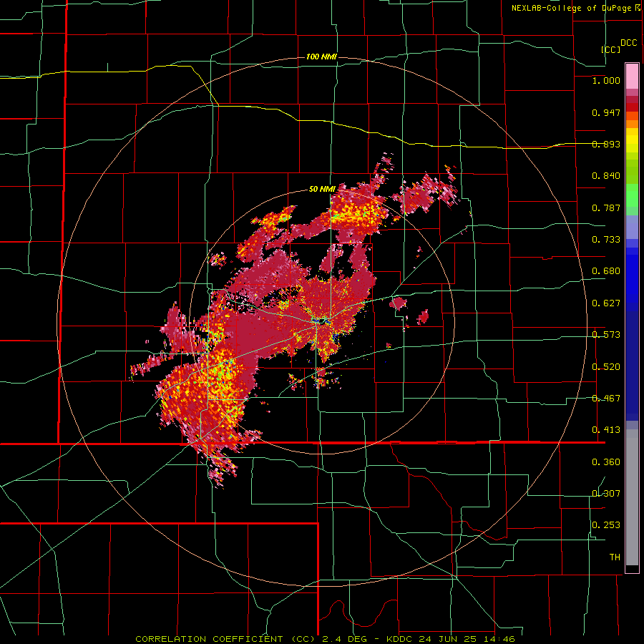Click the 0.413 color scale value
Screen dimensions: 644x644
click(x=606, y=430)
